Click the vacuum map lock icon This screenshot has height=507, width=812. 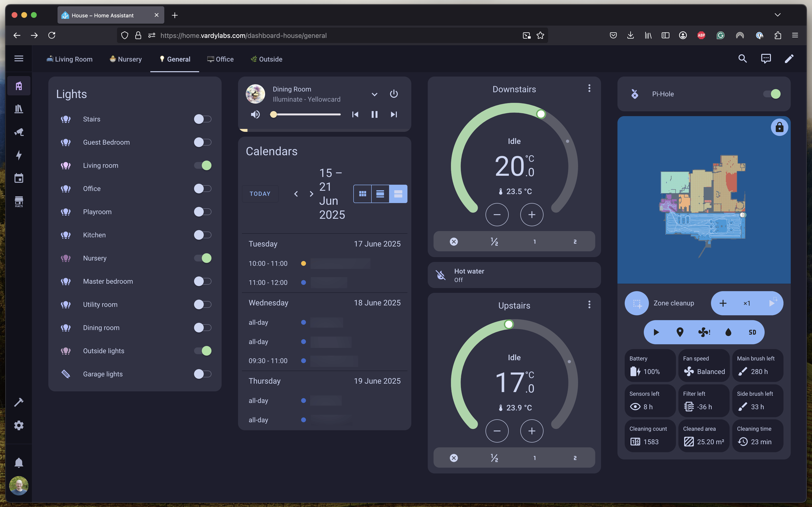[x=779, y=127]
